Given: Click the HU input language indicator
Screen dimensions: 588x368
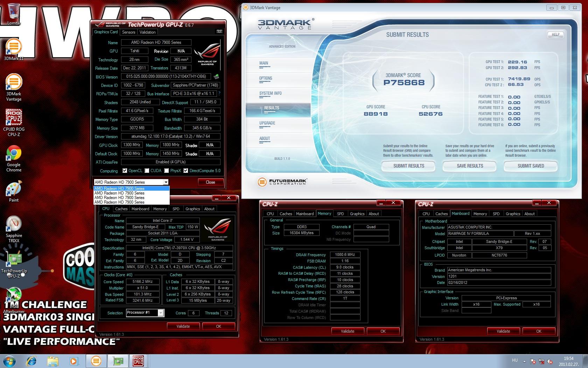Looking at the screenshot, I should coord(514,360).
